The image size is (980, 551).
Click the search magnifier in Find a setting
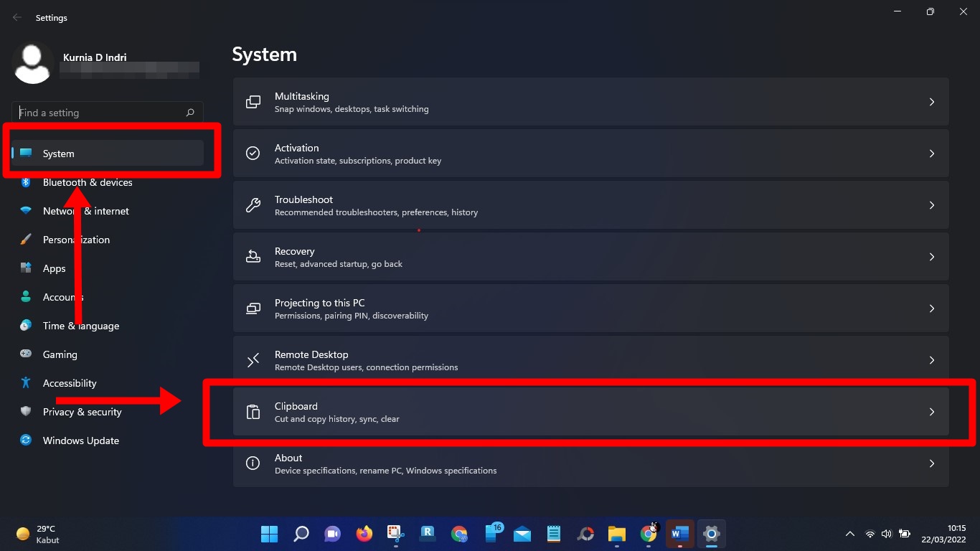point(190,113)
